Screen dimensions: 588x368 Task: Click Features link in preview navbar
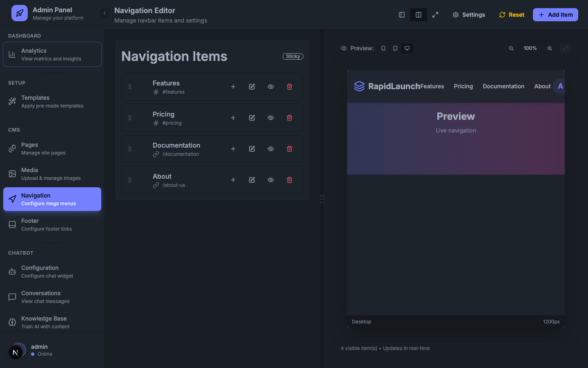(x=432, y=86)
